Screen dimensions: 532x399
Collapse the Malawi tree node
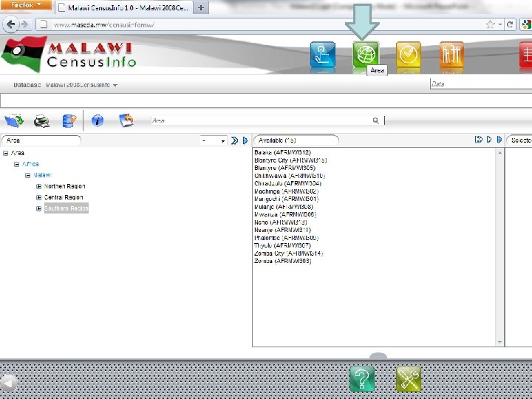tap(28, 175)
